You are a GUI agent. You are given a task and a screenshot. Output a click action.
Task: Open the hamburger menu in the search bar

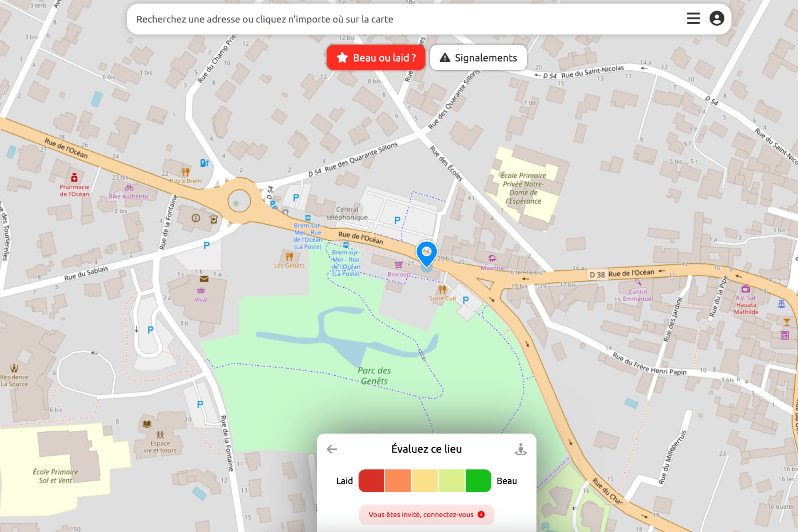(x=693, y=18)
